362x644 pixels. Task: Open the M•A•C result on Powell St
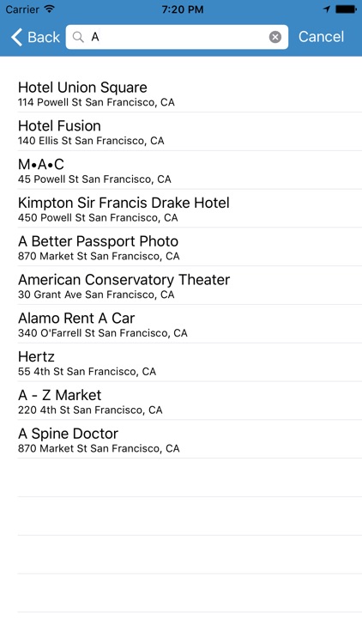click(x=190, y=170)
